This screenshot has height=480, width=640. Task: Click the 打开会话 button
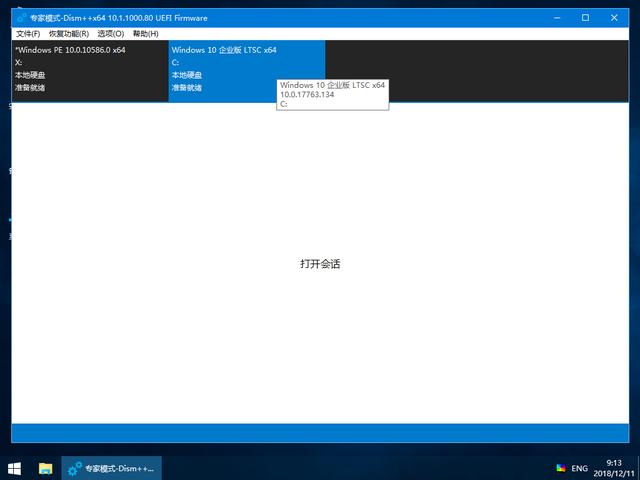(320, 264)
